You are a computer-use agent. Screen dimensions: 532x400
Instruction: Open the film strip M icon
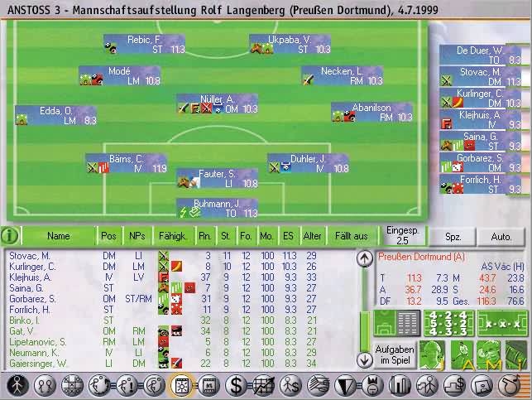208,385
